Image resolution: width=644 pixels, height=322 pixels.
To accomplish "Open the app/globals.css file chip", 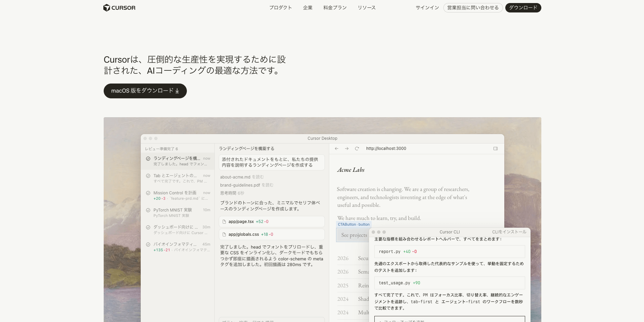I will tap(272, 234).
